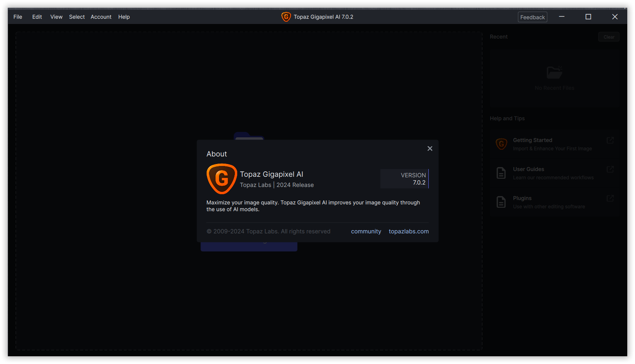Open User Guides external link icon
This screenshot has width=635, height=364.
click(610, 169)
